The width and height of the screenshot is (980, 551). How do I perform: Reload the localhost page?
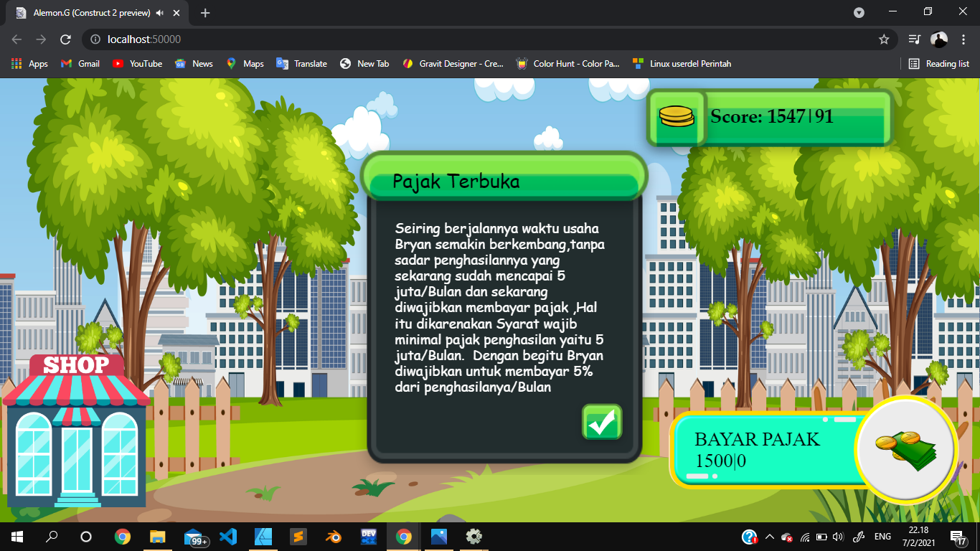click(65, 39)
